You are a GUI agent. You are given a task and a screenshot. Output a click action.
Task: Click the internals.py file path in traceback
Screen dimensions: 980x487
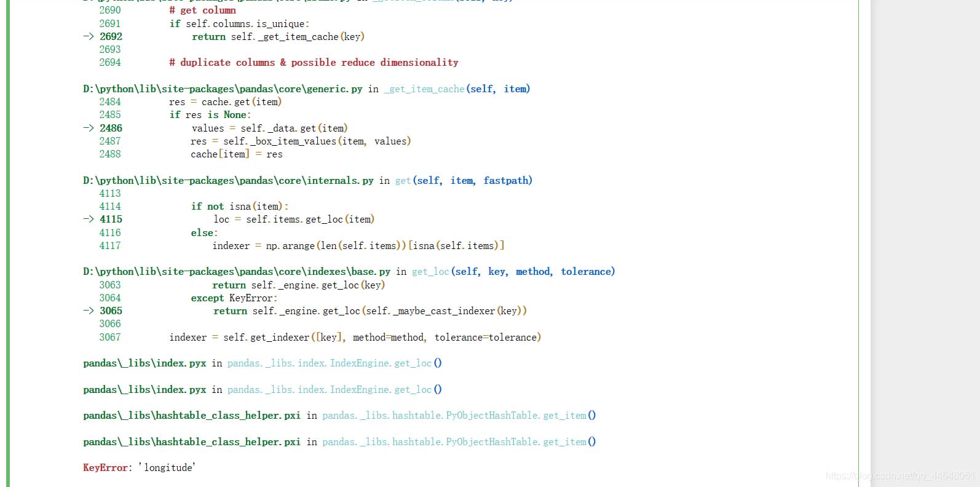point(228,181)
